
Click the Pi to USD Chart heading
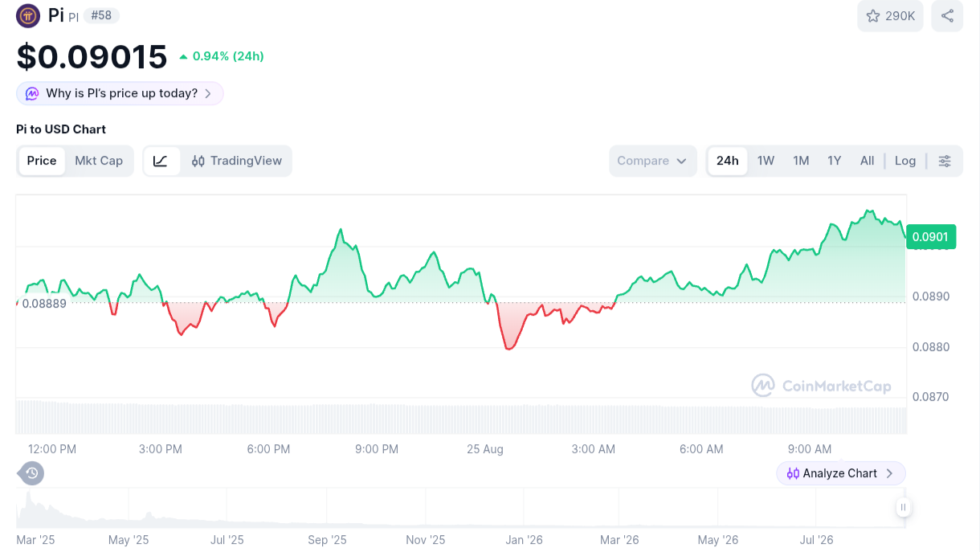[x=61, y=129]
